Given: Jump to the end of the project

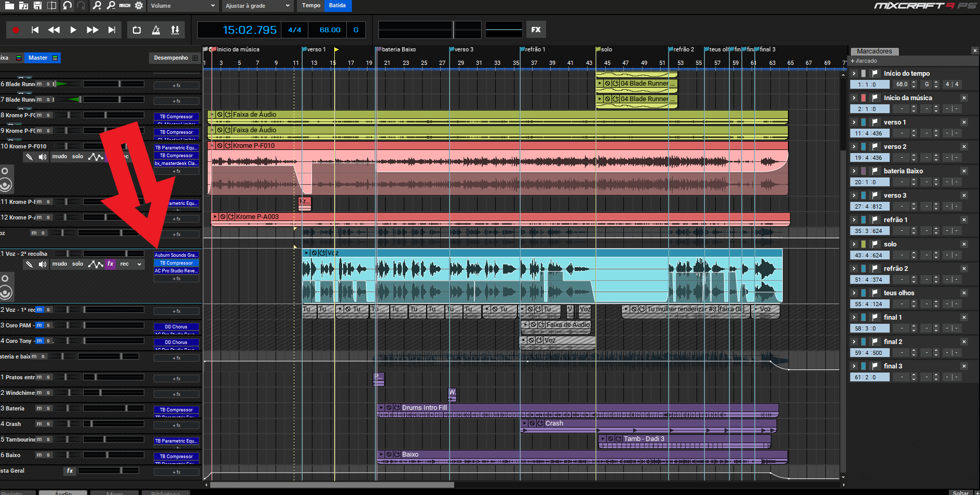Looking at the screenshot, I should pos(112,30).
